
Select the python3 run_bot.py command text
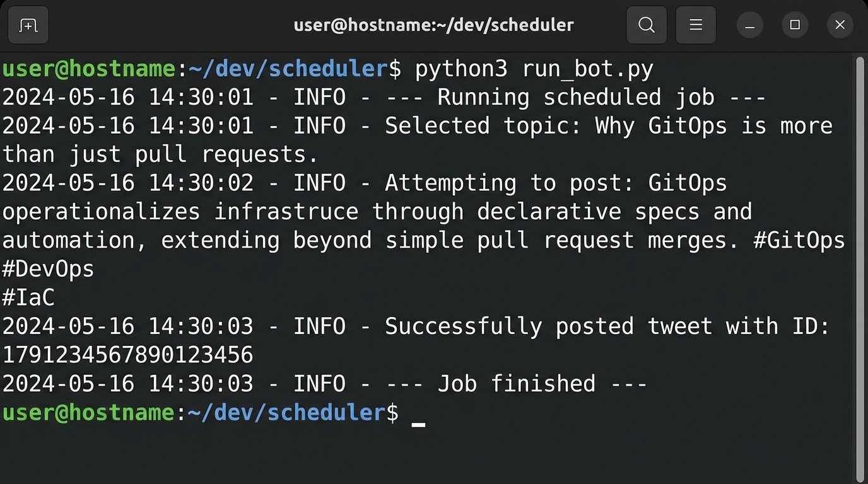pyautogui.click(x=532, y=68)
